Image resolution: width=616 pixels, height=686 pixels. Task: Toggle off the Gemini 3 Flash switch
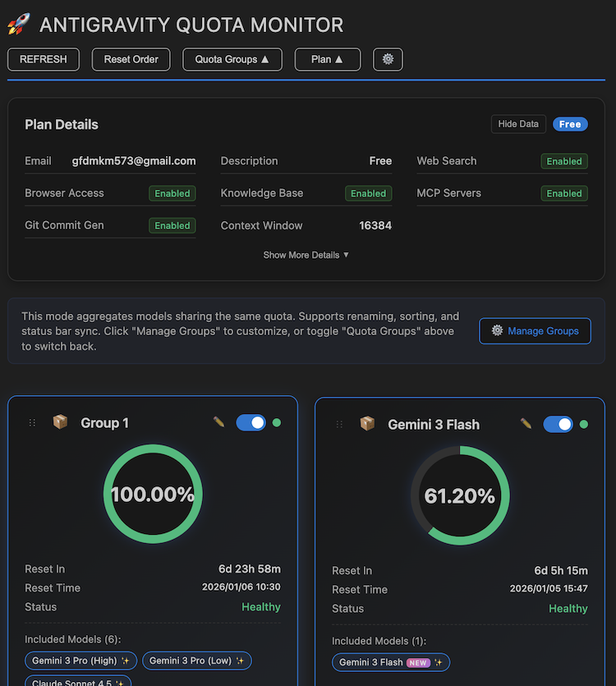558,425
